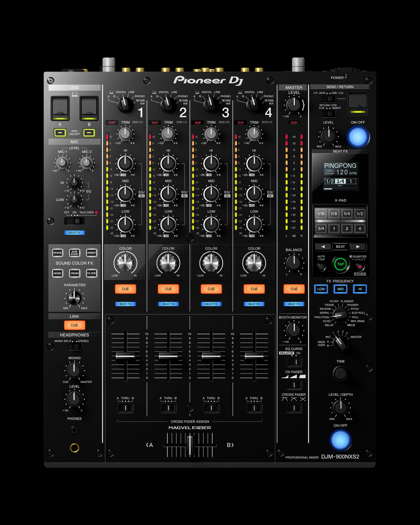The width and height of the screenshot is (420, 525).
Task: Flip the CROSS FADER curve switch
Action: (294, 408)
